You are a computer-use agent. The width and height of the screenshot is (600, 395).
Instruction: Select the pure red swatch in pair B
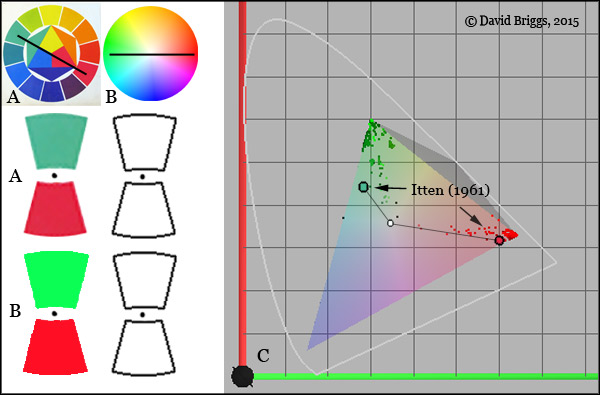[x=55, y=346]
